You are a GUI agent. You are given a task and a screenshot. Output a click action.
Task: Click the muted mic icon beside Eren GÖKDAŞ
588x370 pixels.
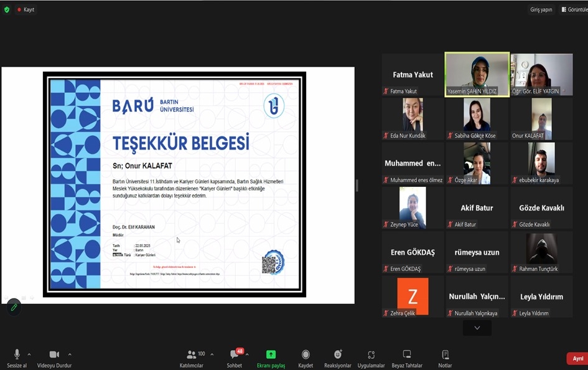pos(386,268)
